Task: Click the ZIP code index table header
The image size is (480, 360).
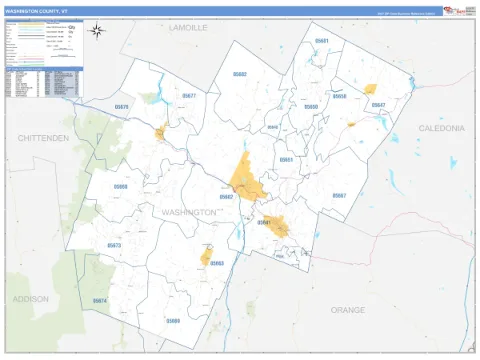Action: pos(44,69)
